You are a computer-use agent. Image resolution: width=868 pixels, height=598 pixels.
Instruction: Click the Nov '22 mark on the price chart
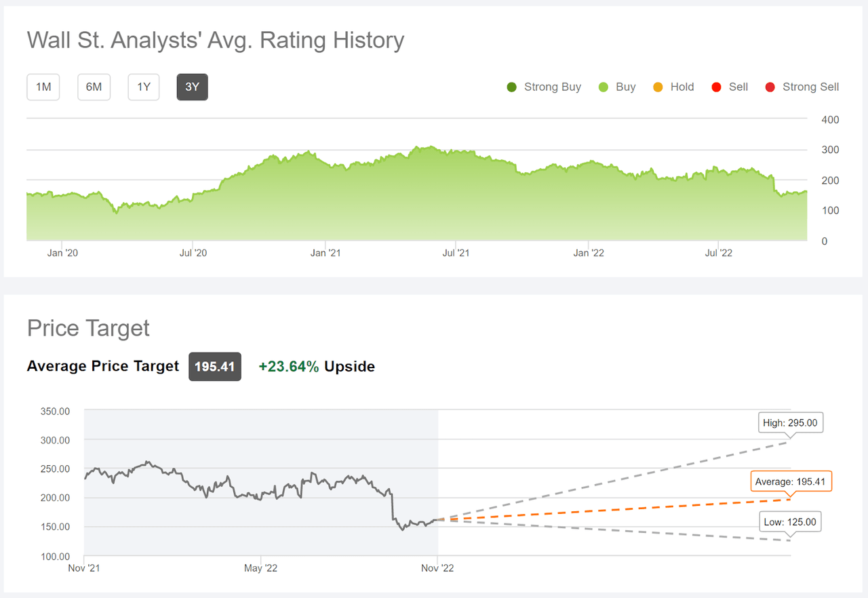click(x=437, y=568)
